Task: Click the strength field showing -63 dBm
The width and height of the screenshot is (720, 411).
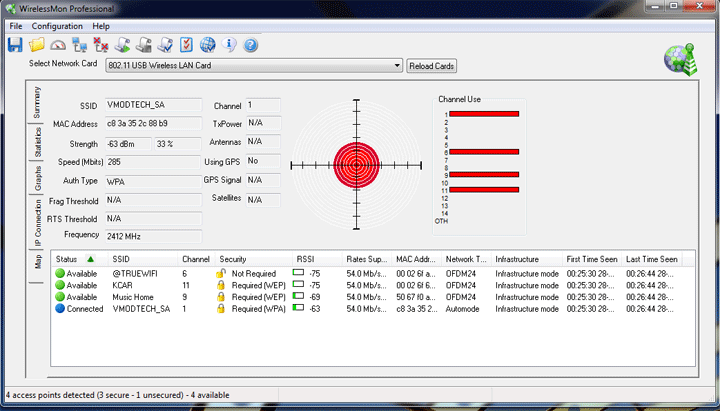Action: [128, 144]
